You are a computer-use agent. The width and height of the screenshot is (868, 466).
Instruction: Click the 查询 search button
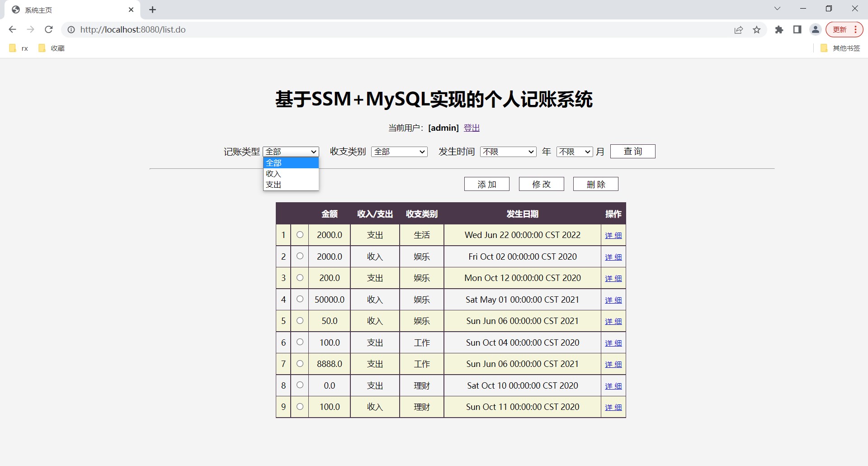coord(632,152)
